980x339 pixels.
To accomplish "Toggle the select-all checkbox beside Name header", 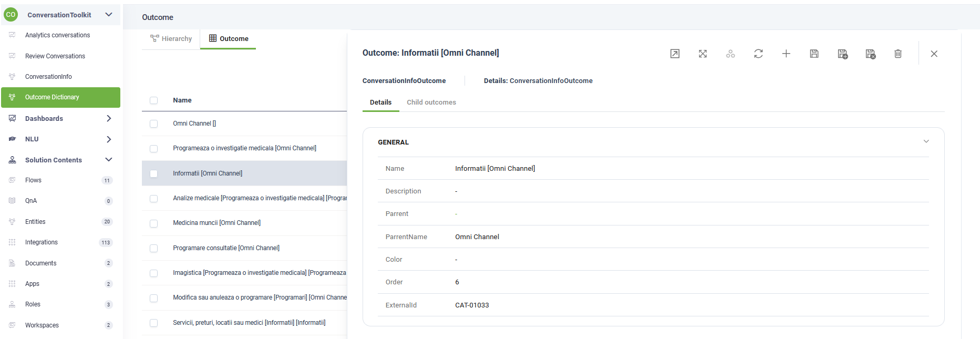I will coord(153,100).
